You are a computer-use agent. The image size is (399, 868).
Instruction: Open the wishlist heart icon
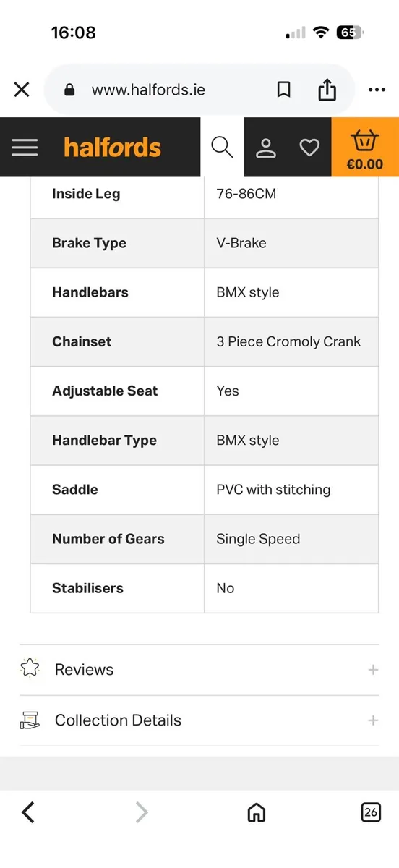coord(309,148)
